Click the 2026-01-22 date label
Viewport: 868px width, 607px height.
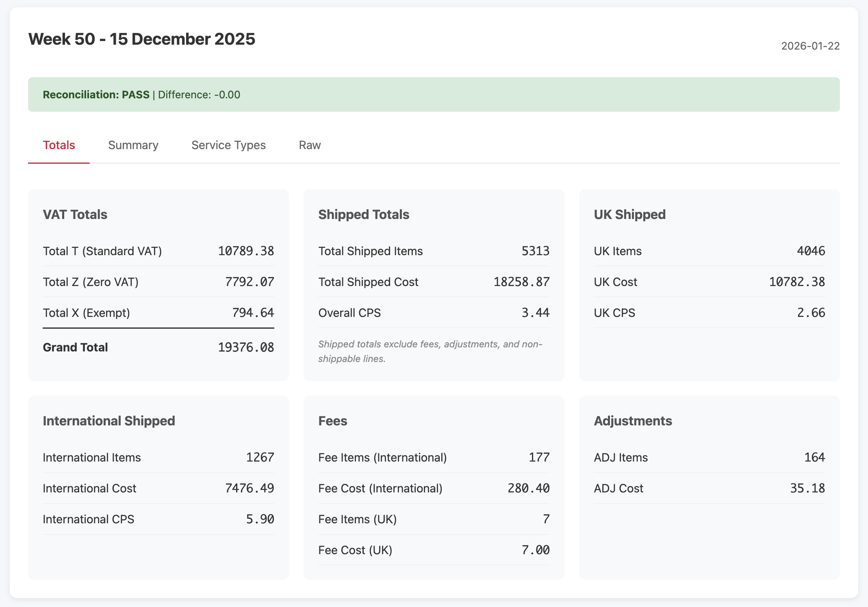810,46
